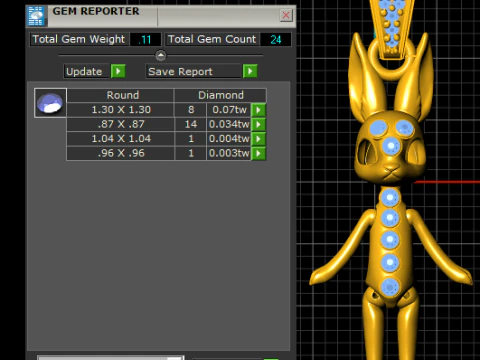The width and height of the screenshot is (480, 360).
Task: Click the 0.004tw weight cell
Action: point(229,139)
